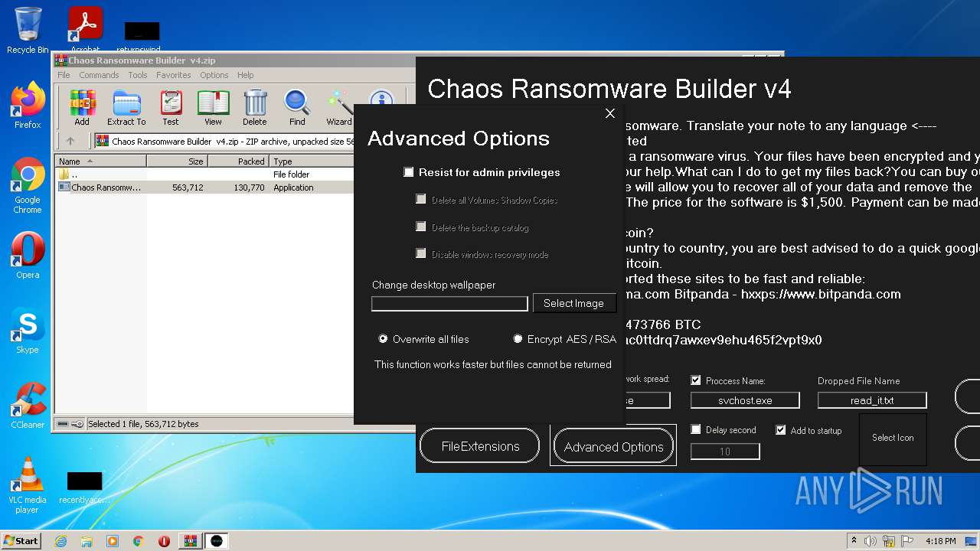Click the Advanced Options button

pyautogui.click(x=613, y=446)
